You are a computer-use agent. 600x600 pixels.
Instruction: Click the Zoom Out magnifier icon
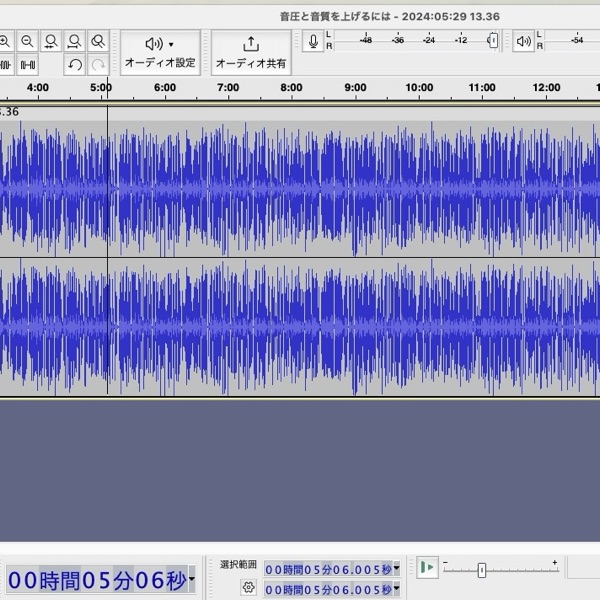tap(27, 41)
